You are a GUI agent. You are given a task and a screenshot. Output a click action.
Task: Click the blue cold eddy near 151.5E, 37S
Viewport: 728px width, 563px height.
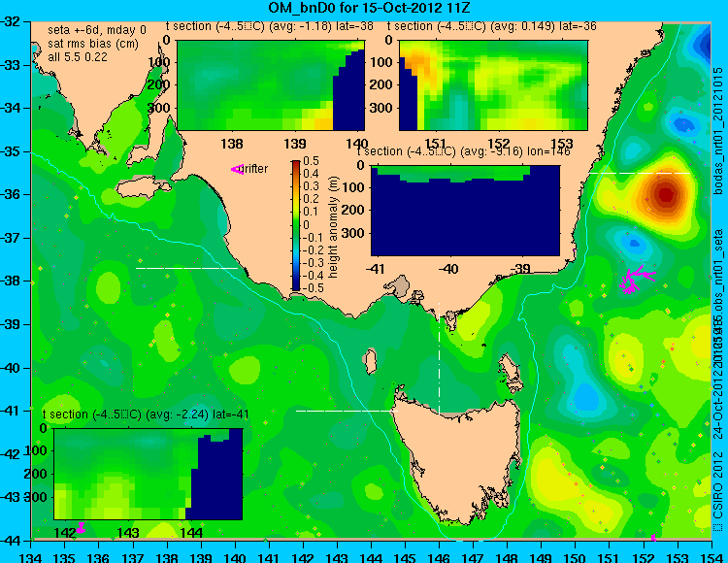[634, 244]
